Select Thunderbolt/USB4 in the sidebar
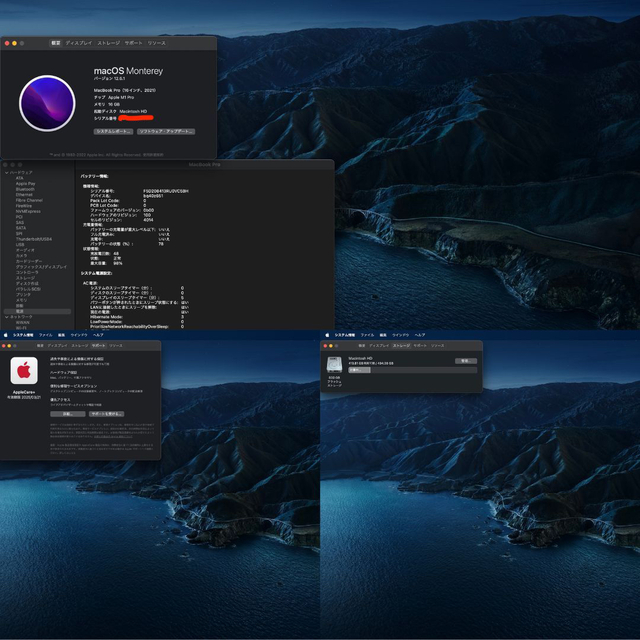The width and height of the screenshot is (640, 640). click(34, 239)
